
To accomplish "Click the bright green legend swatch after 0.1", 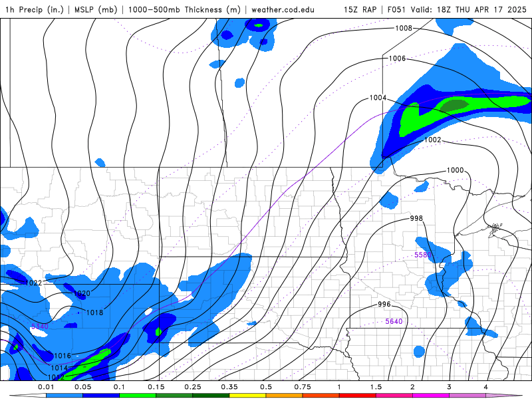I will pos(138,396).
